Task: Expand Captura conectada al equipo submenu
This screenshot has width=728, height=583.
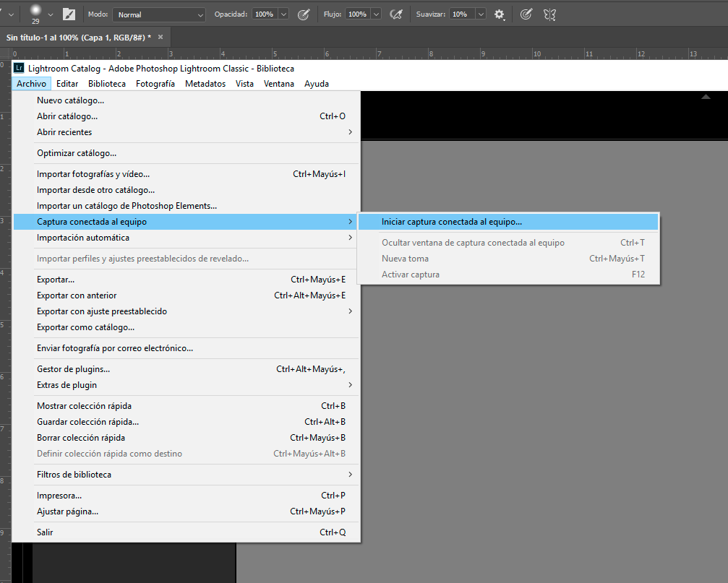Action: coord(187,222)
